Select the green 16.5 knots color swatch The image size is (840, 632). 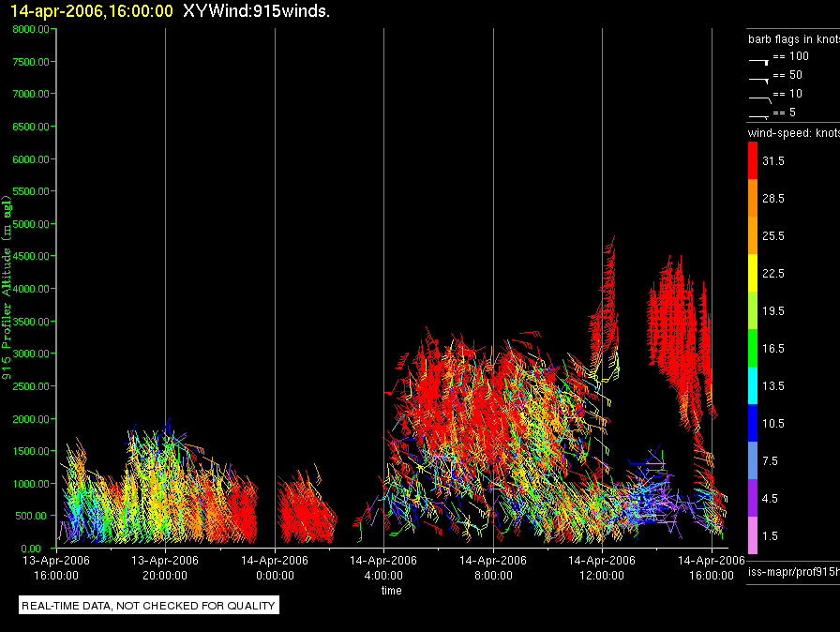(753, 348)
